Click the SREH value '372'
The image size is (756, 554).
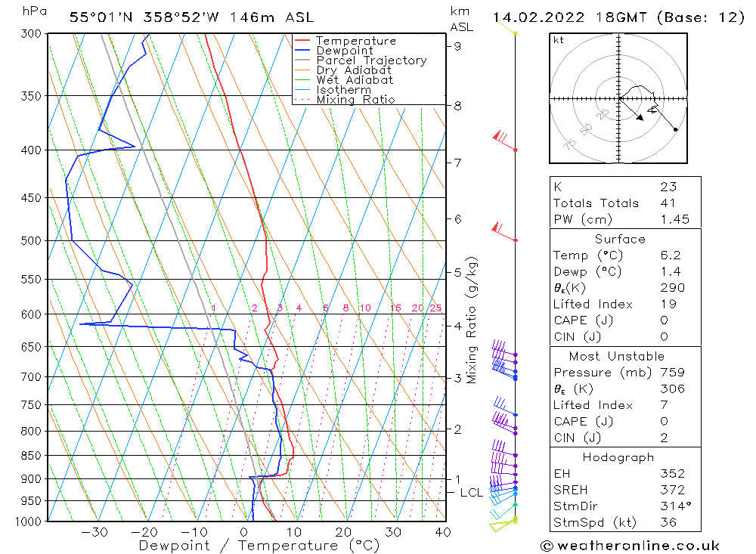pos(673,490)
